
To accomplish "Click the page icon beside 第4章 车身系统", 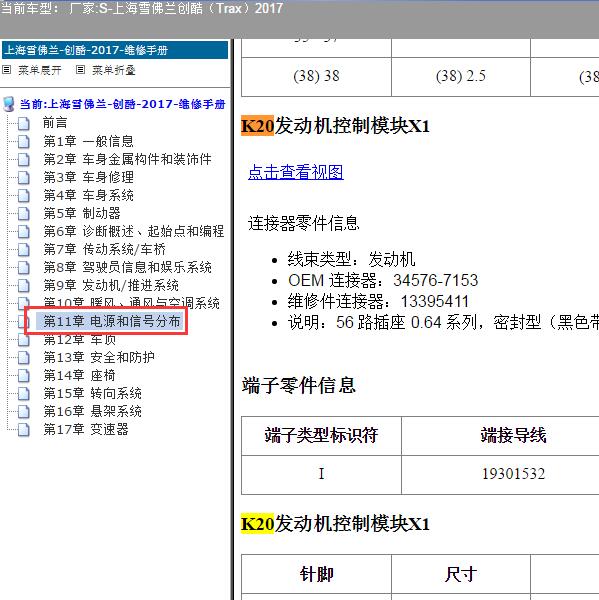I will (24, 195).
